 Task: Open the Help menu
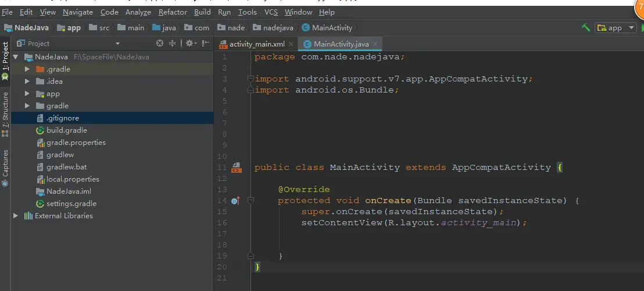[327, 12]
